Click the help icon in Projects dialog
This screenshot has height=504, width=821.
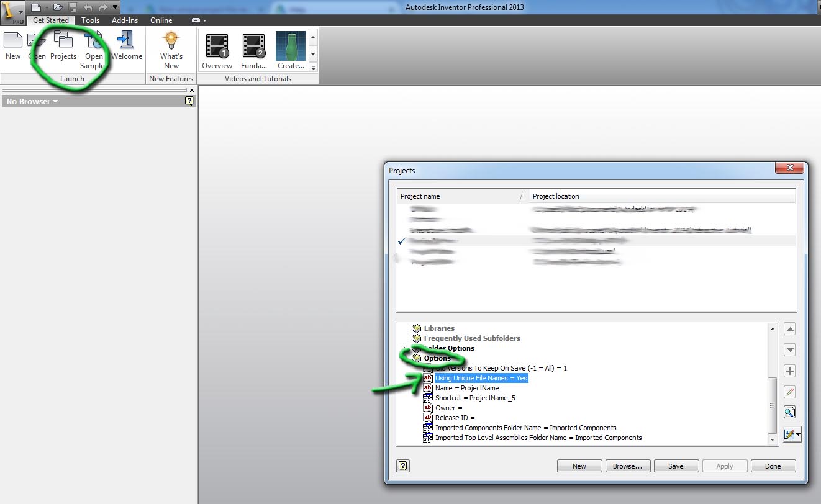[403, 466]
